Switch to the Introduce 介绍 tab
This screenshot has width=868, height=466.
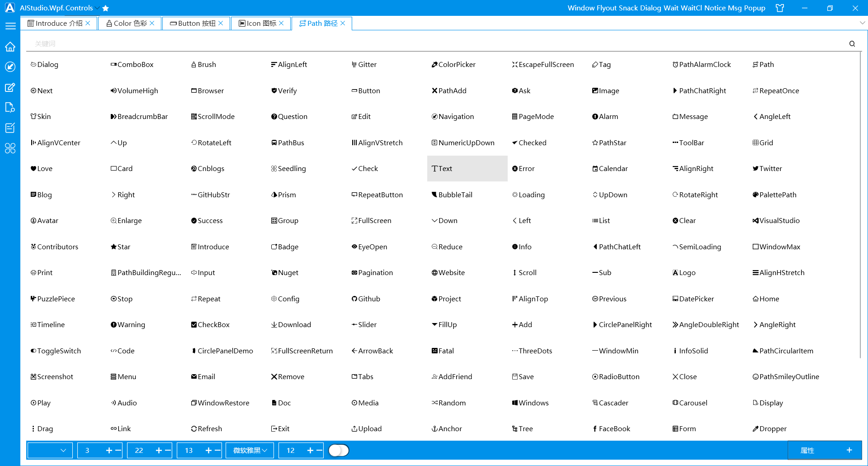tap(59, 24)
